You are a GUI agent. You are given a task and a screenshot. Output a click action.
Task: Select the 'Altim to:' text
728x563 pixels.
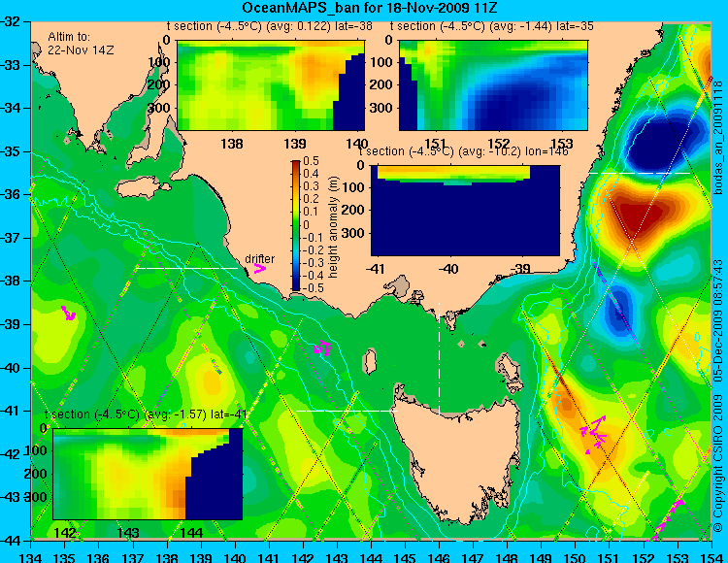(69, 36)
